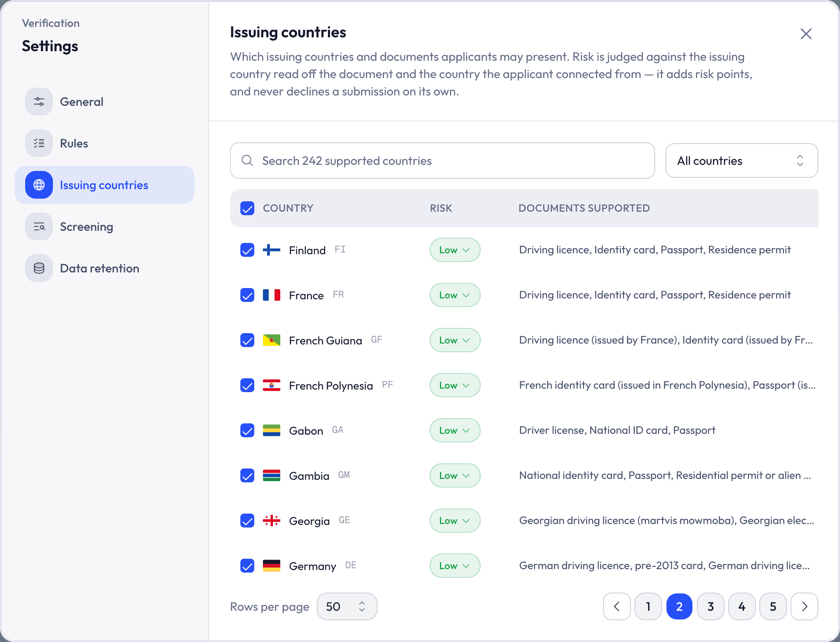Go to page 1
Viewport: 840px width, 642px height.
(x=648, y=606)
